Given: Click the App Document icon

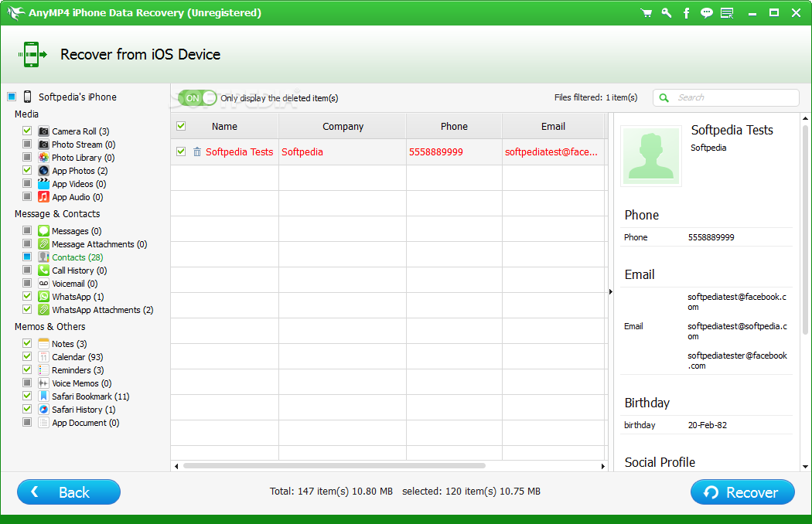Looking at the screenshot, I should (x=43, y=423).
